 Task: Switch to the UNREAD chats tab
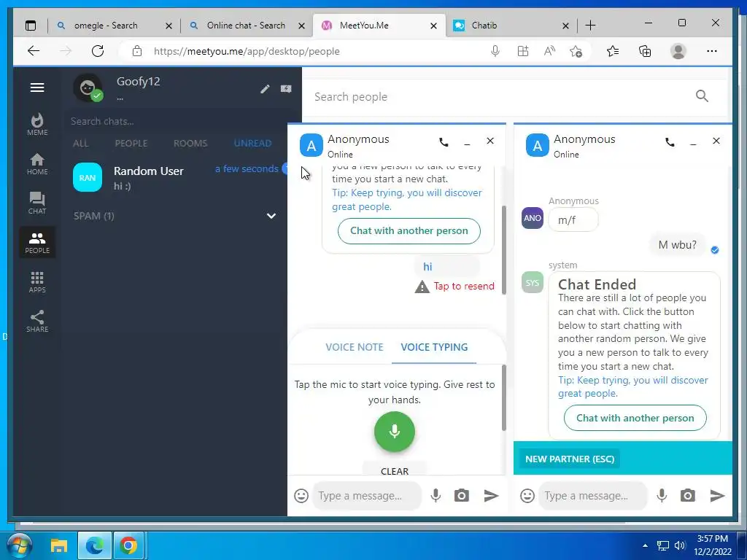[x=252, y=144]
